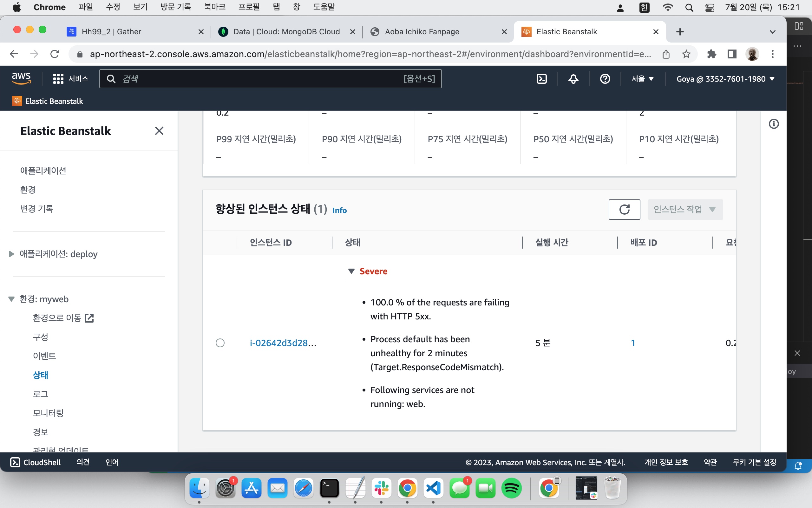
Task: Open 경보 under myweb environment
Action: click(x=40, y=432)
